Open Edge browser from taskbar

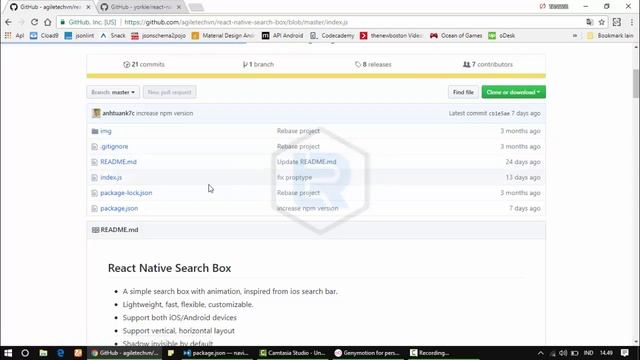(x=60, y=353)
